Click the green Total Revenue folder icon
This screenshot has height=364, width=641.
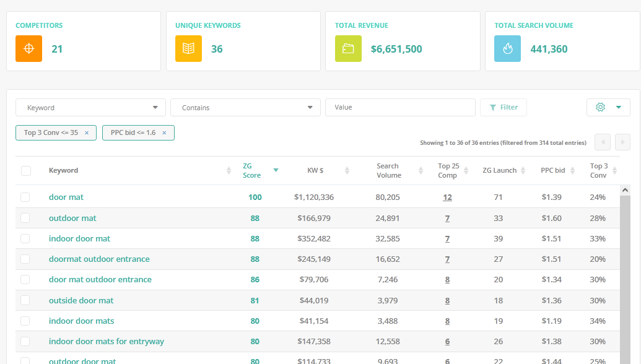coord(348,49)
